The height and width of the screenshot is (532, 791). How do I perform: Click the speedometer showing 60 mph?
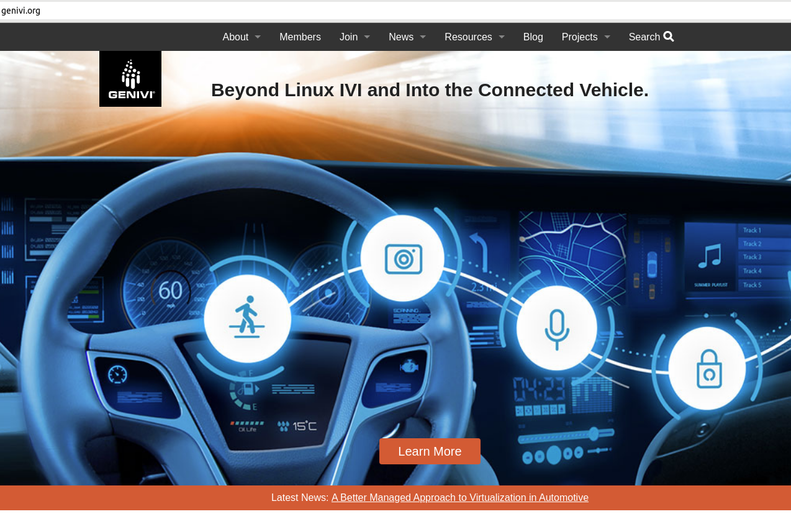(170, 290)
